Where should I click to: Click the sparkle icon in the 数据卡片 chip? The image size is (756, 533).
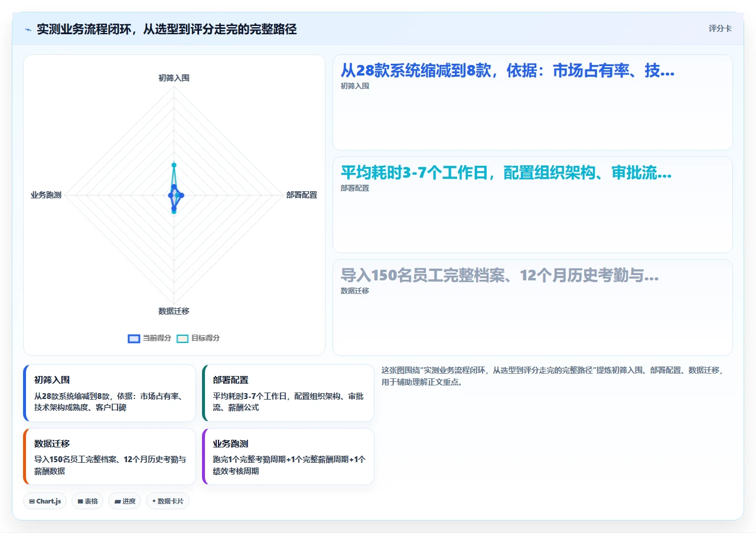pyautogui.click(x=154, y=501)
